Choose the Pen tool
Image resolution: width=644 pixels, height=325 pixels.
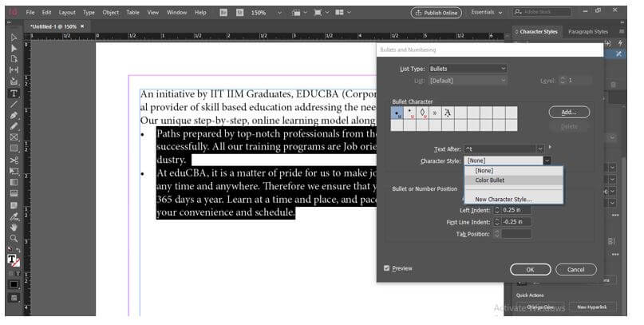[14, 116]
